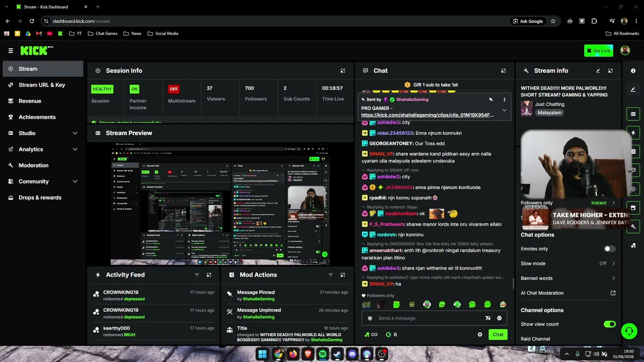Screen dimensions: 644x362
Task: Open Discord from the taskbar
Action: pos(352,354)
